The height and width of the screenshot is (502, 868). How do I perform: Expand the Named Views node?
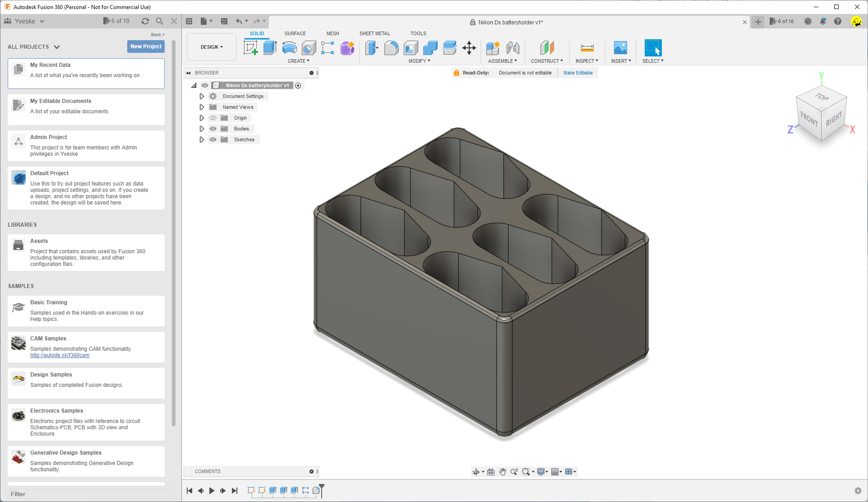tap(202, 107)
